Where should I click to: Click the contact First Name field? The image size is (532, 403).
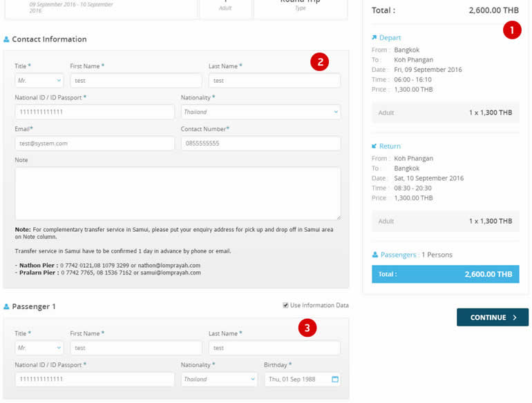[135, 81]
